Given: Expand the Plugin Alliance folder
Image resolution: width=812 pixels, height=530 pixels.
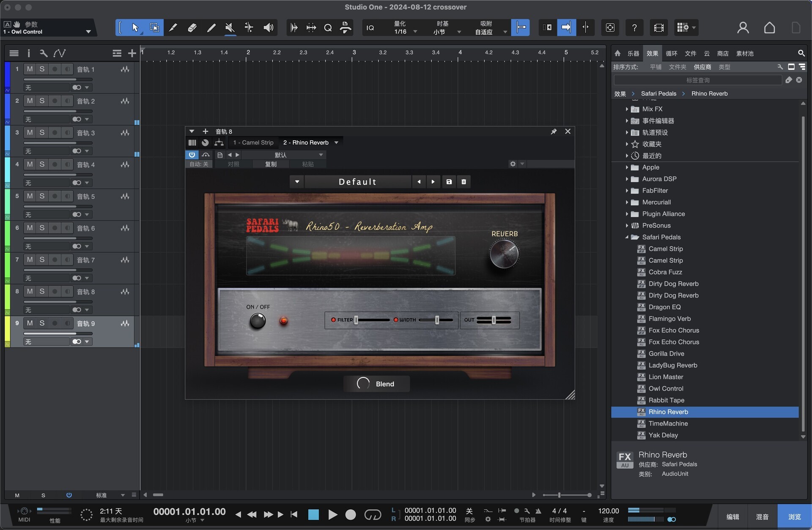Looking at the screenshot, I should (627, 214).
